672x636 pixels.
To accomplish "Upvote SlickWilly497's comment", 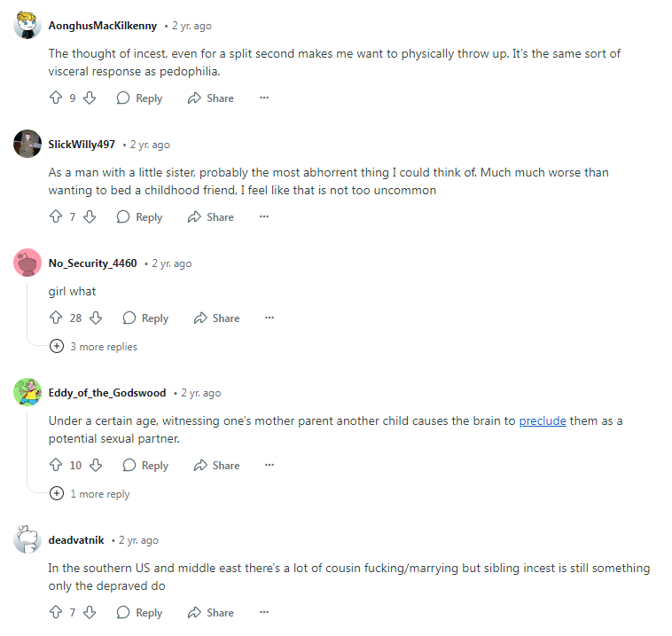I will click(x=56, y=217).
